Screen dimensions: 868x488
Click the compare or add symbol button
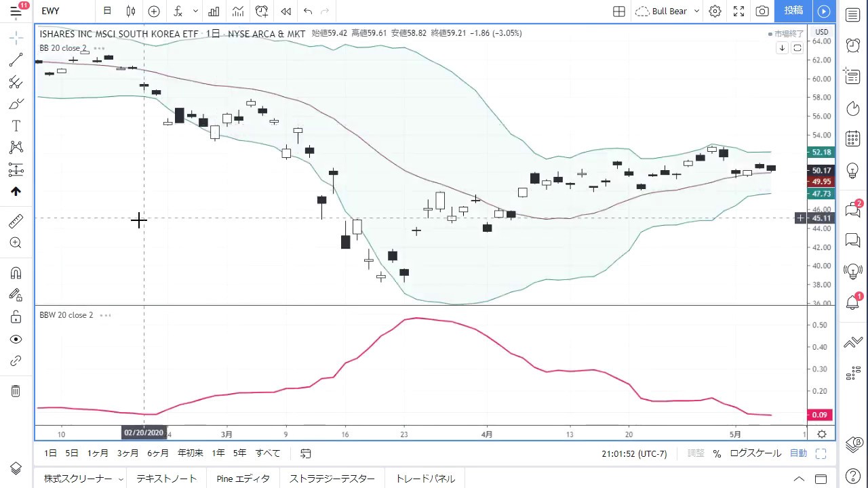pyautogui.click(x=154, y=11)
